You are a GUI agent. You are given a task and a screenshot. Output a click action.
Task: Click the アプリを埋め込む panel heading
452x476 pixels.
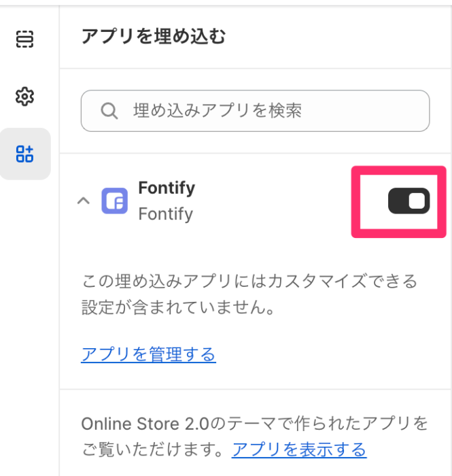(154, 36)
